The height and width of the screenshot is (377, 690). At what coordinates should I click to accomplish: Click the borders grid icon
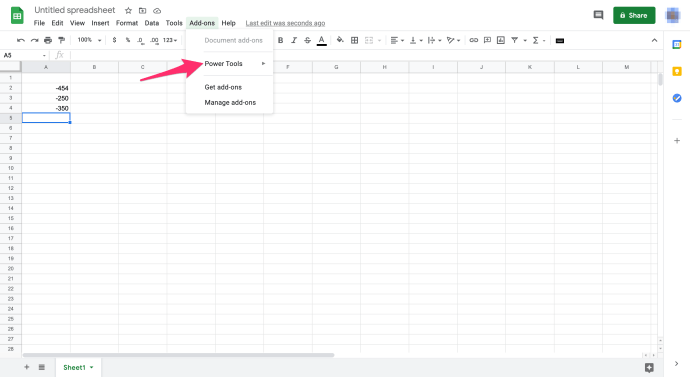[x=354, y=40]
